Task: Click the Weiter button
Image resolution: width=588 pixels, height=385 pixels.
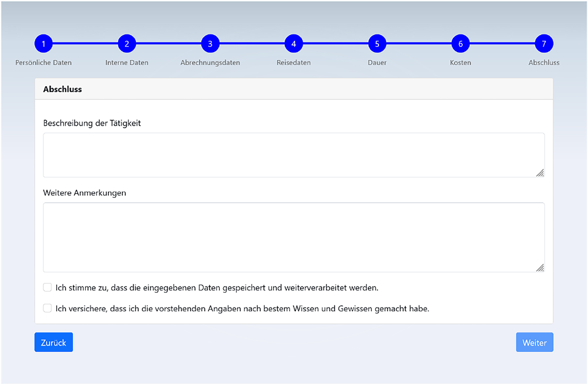Action: (x=534, y=342)
